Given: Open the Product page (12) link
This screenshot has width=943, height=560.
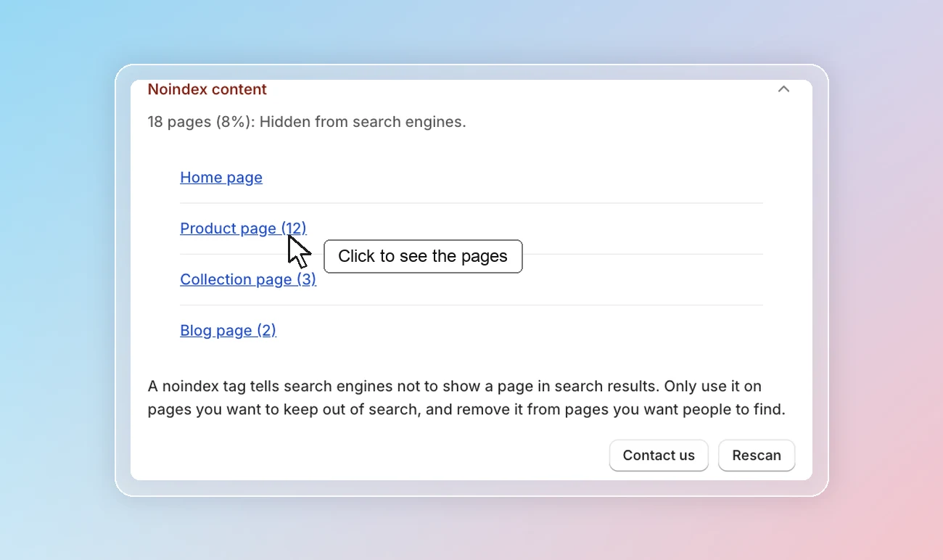Looking at the screenshot, I should tap(243, 228).
